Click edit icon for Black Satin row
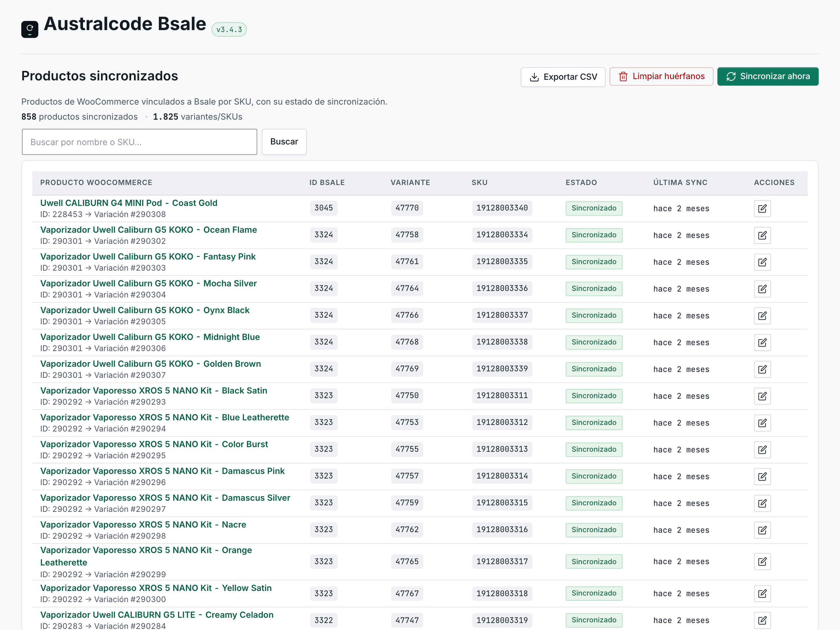Image resolution: width=840 pixels, height=630 pixels. tap(762, 396)
